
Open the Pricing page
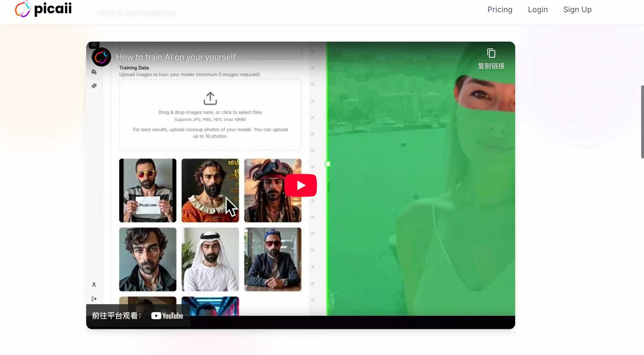[x=500, y=9]
